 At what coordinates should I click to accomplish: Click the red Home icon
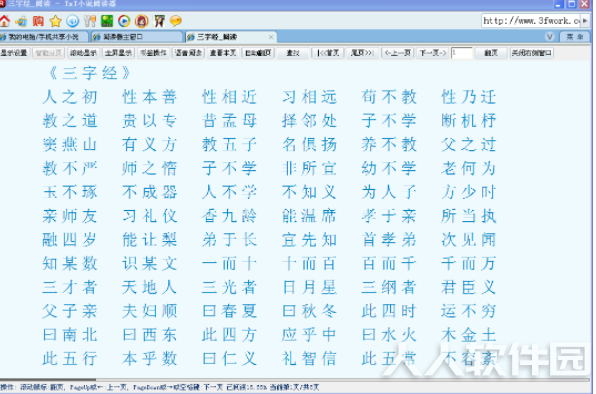pyautogui.click(x=5, y=21)
